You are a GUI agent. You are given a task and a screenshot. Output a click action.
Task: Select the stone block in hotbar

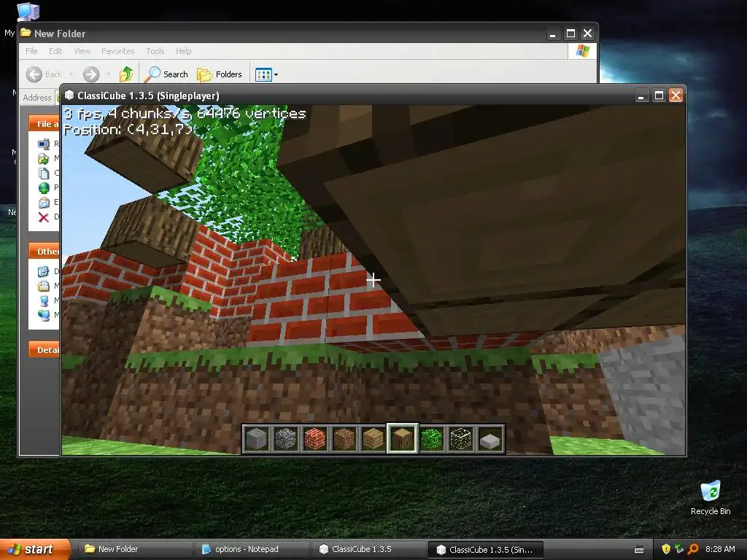click(256, 438)
